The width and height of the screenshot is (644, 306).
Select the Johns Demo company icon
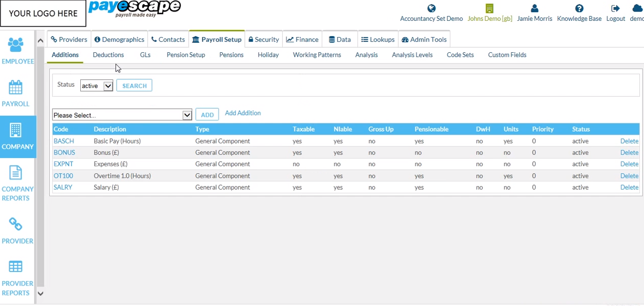point(489,8)
